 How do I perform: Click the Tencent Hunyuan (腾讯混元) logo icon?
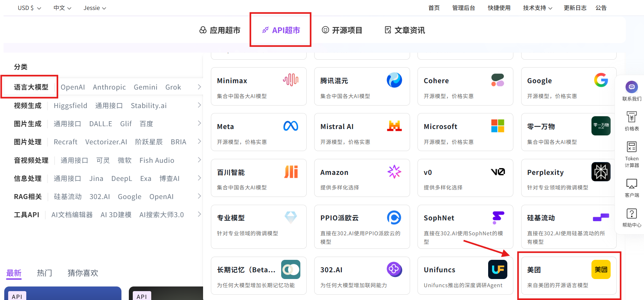[394, 80]
